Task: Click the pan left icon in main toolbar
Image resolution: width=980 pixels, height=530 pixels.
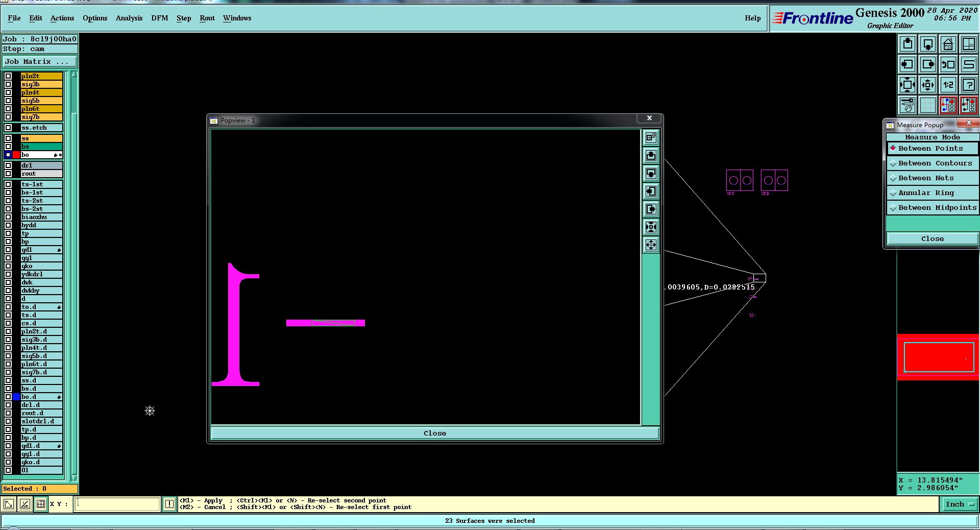Action: (x=908, y=64)
